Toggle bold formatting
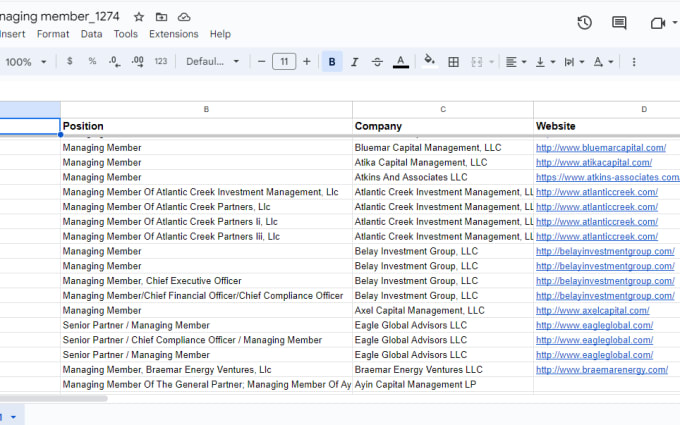The width and height of the screenshot is (680, 425). pos(332,62)
